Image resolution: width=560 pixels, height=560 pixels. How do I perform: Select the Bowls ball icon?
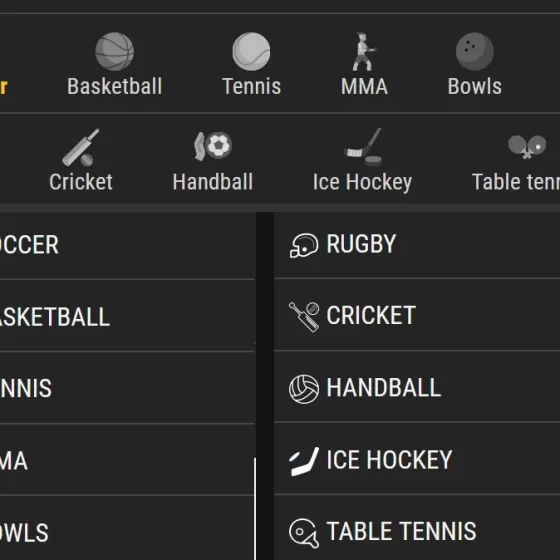[x=475, y=51]
